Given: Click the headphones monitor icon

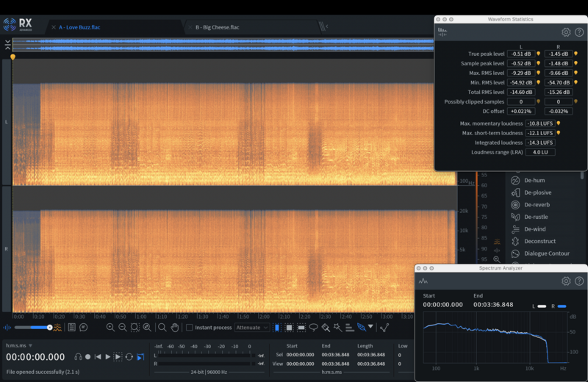Looking at the screenshot, I should [x=78, y=356].
